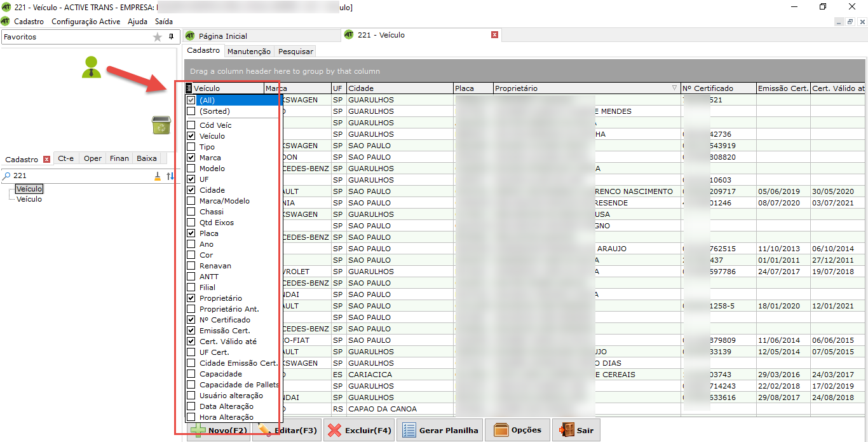Uncheck the Nº Certificado checkbox in column list
The width and height of the screenshot is (868, 442).
point(191,320)
